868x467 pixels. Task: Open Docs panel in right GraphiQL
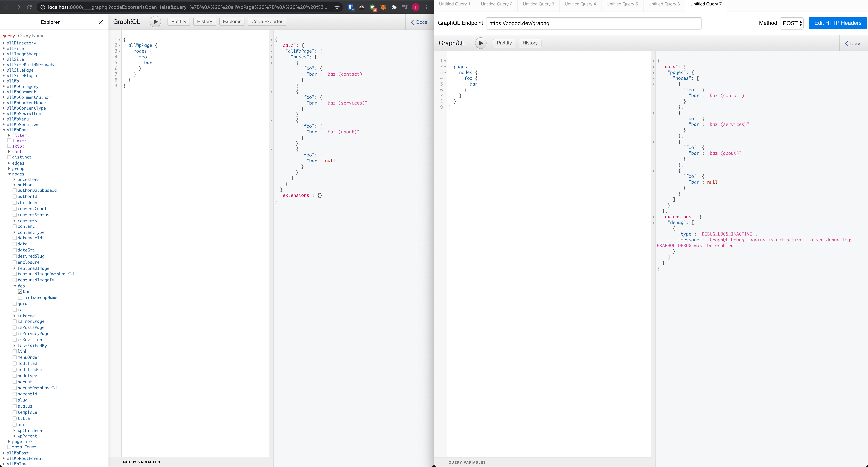pyautogui.click(x=853, y=43)
